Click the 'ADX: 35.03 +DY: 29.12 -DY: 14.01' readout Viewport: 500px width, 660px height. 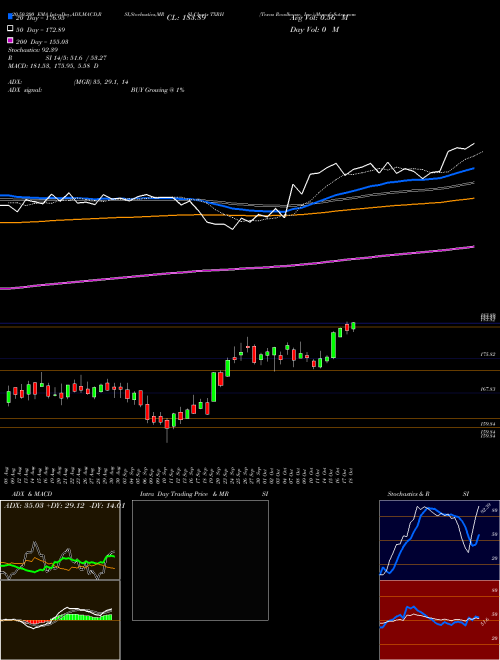64,506
